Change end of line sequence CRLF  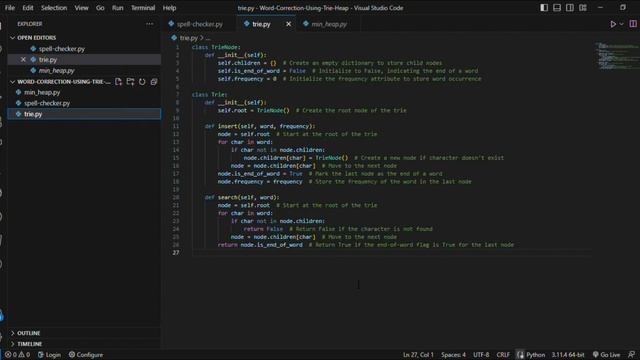tap(503, 355)
